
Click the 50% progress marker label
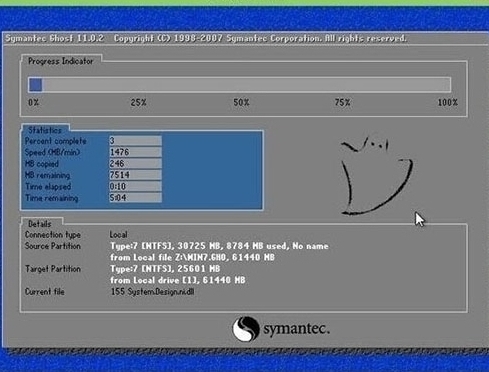[241, 102]
